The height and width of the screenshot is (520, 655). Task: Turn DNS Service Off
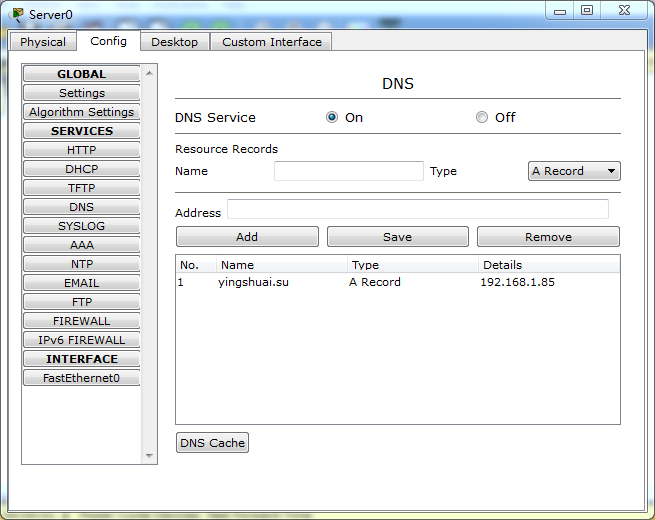click(482, 117)
